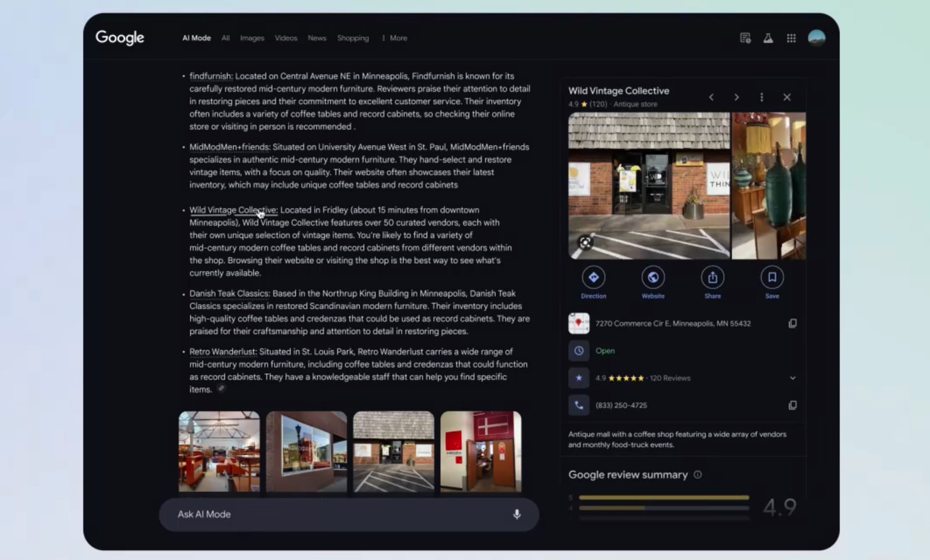Share this place

(713, 282)
